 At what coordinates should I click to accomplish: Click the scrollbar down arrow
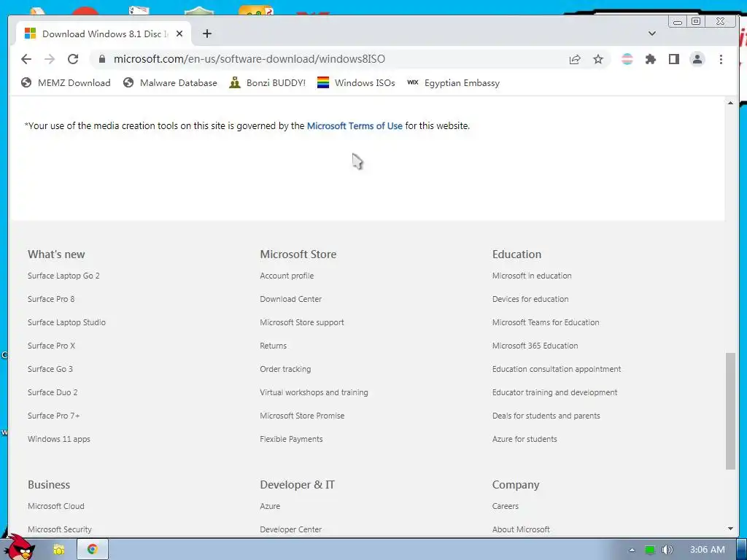click(730, 529)
